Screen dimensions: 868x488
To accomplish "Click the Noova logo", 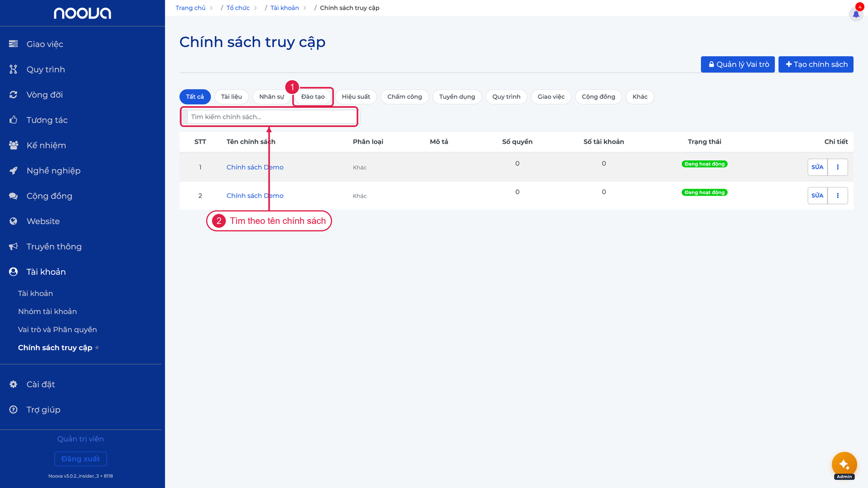I will point(82,13).
